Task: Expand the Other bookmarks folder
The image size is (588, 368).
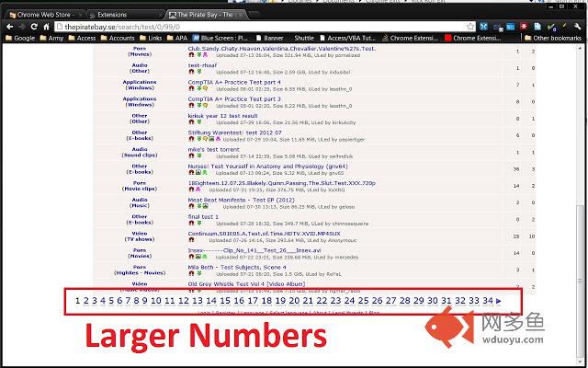Action: pos(553,38)
